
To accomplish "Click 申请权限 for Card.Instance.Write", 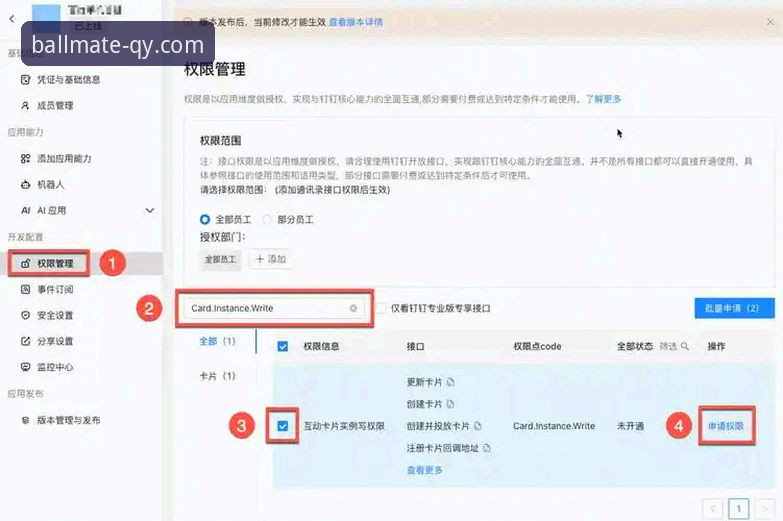I will (x=726, y=426).
